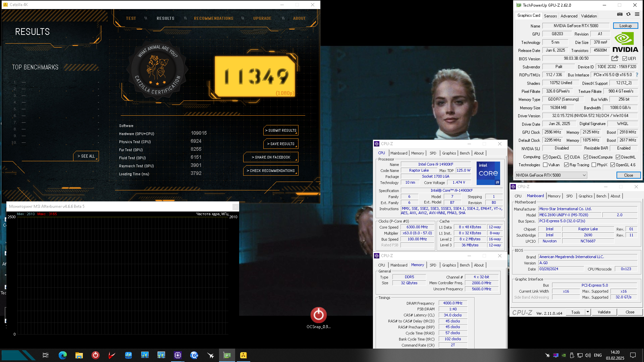644x362 pixels.
Task: Click the Lookup button in GPU-Z
Action: (x=626, y=26)
